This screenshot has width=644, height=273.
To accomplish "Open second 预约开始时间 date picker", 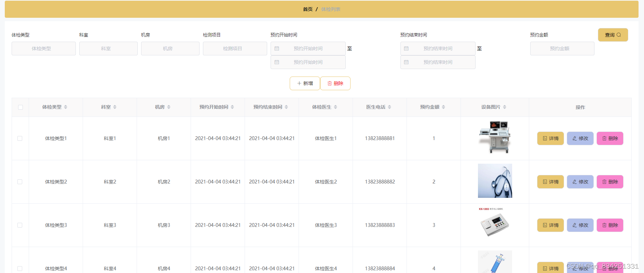I will tap(308, 62).
